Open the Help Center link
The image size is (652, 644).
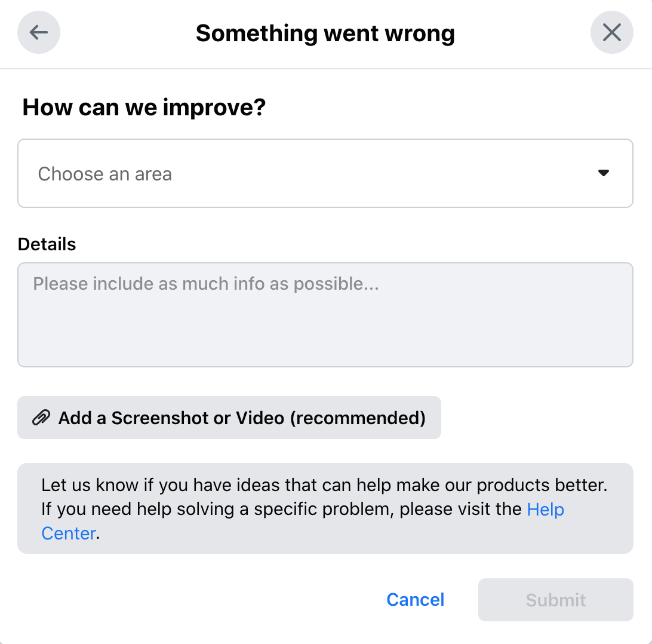[x=545, y=509]
